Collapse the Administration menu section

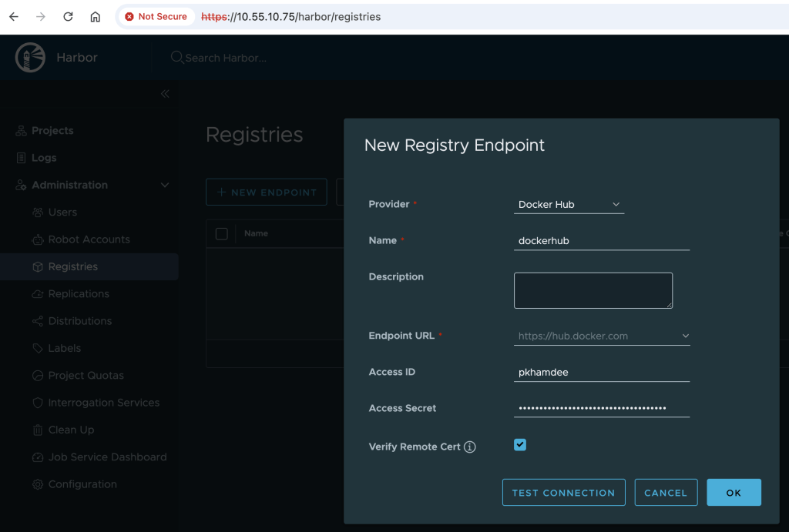(164, 186)
